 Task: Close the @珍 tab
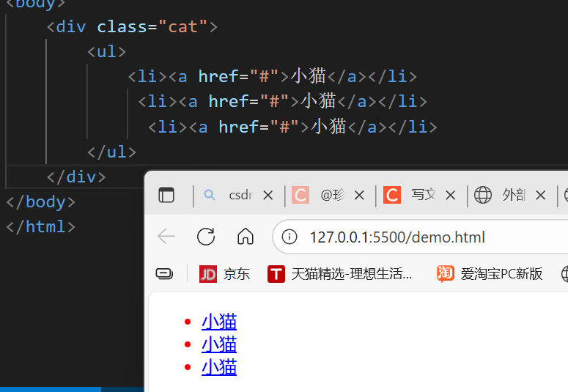click(x=359, y=196)
